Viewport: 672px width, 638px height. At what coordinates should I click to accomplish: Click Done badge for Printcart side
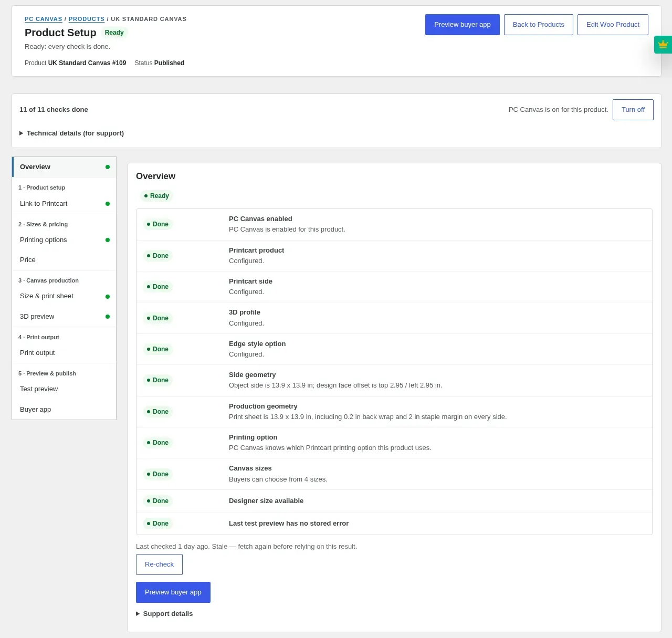click(157, 287)
